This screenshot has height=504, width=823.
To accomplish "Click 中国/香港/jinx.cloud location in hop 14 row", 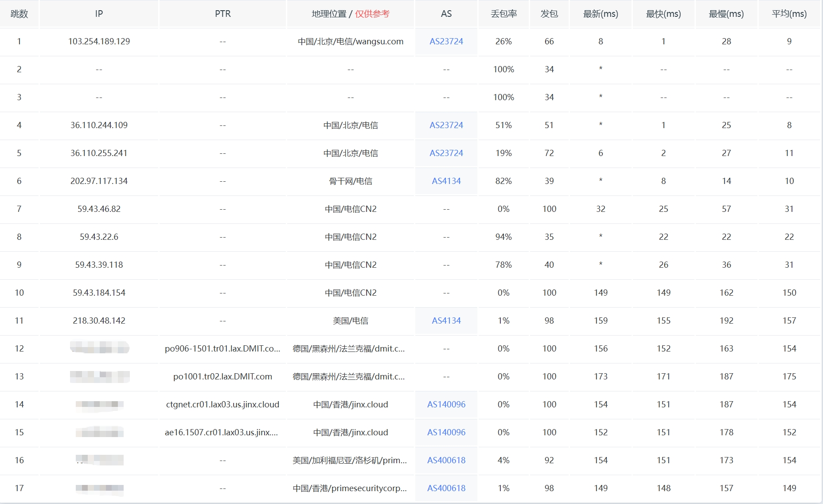I will (351, 404).
